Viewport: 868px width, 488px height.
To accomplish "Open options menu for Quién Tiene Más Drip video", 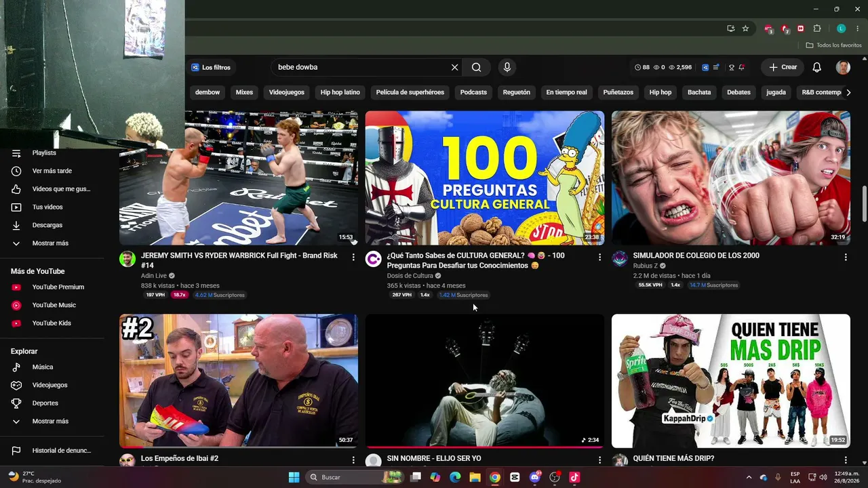I will pos(846,460).
